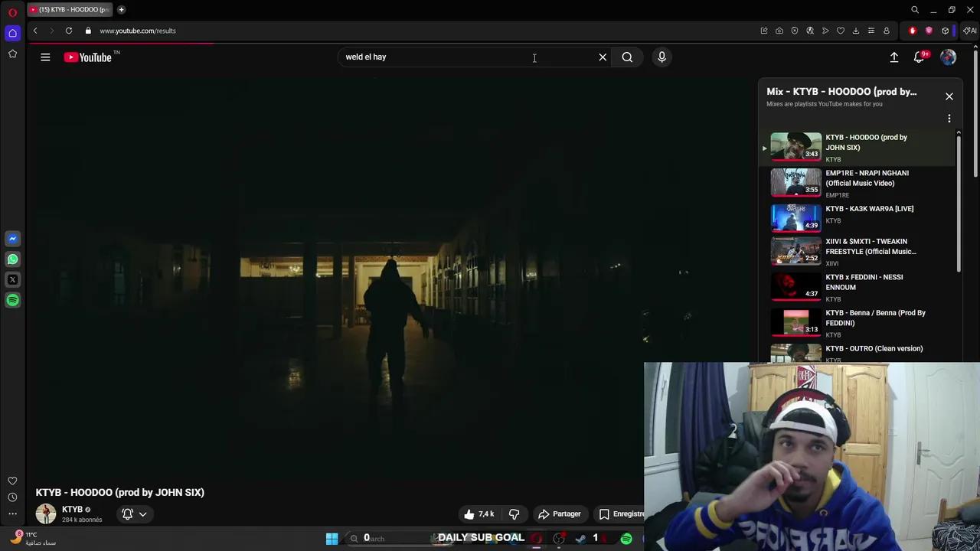Open the three-dot sidebar setup menu
The width and height of the screenshot is (980, 551).
coord(12,514)
